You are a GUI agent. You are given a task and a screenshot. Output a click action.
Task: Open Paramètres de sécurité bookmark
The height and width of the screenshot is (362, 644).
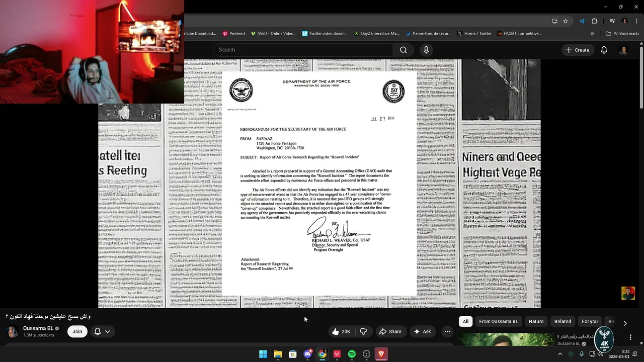[429, 34]
